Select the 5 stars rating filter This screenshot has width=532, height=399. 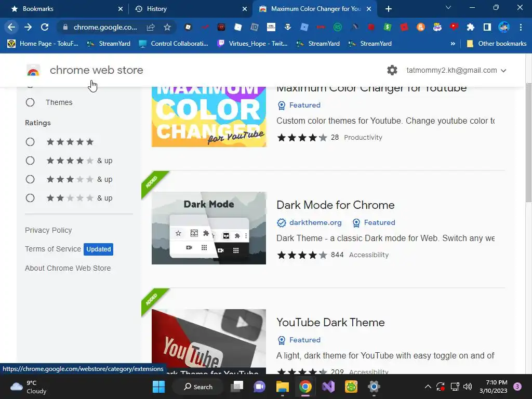coord(30,142)
